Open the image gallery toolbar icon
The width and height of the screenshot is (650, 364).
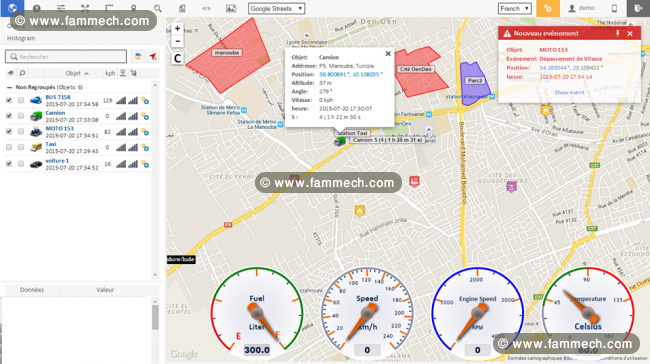tap(231, 8)
